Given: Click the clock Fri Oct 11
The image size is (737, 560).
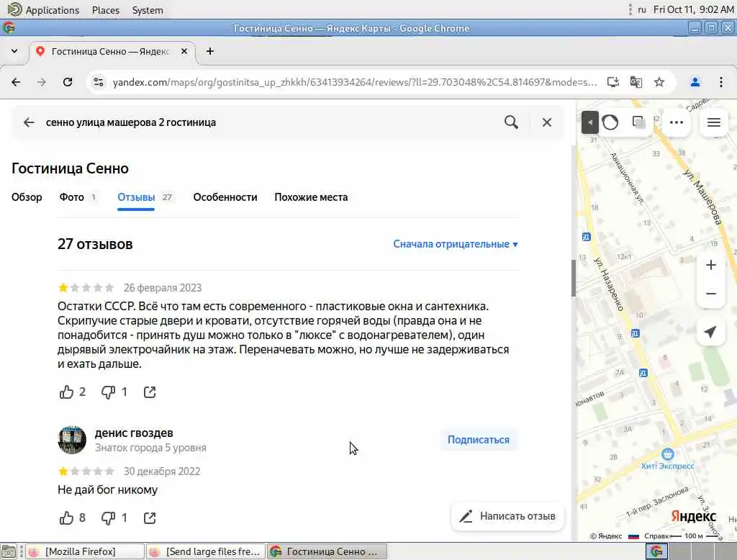Looking at the screenshot, I should (x=693, y=9).
